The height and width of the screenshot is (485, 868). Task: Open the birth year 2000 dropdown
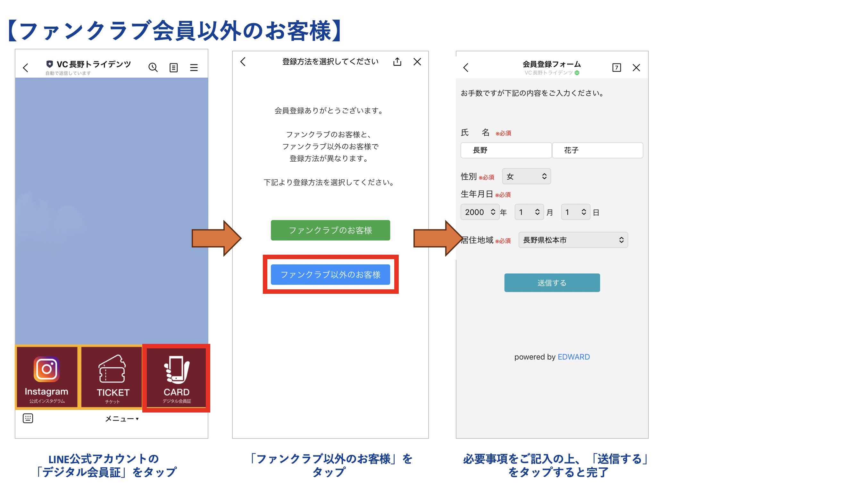click(x=480, y=212)
